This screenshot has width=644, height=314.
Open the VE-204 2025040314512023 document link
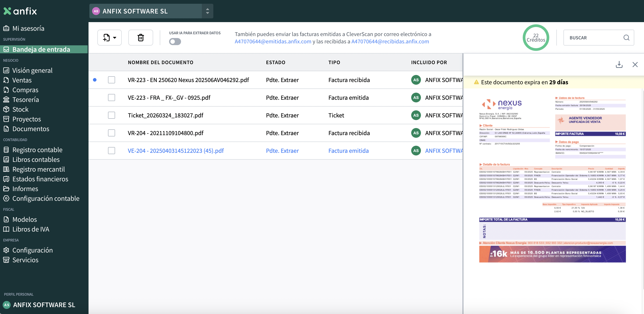(x=175, y=151)
